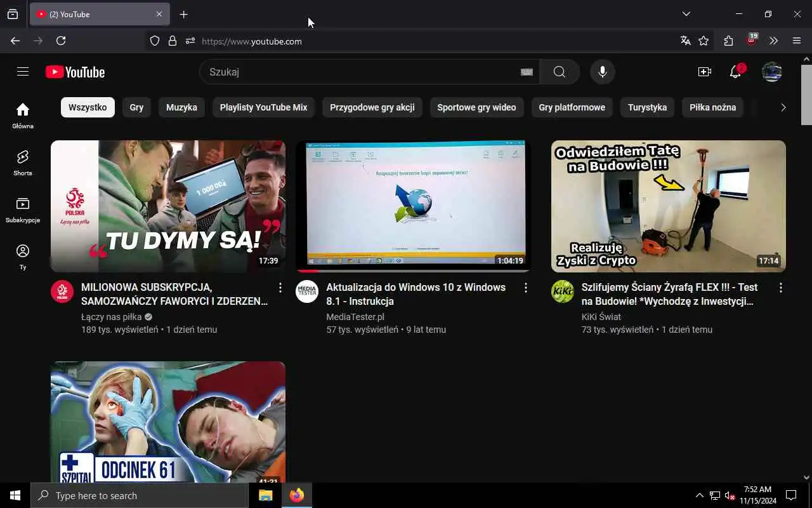Select the Przygodowe gry akcji chip

coord(372,107)
